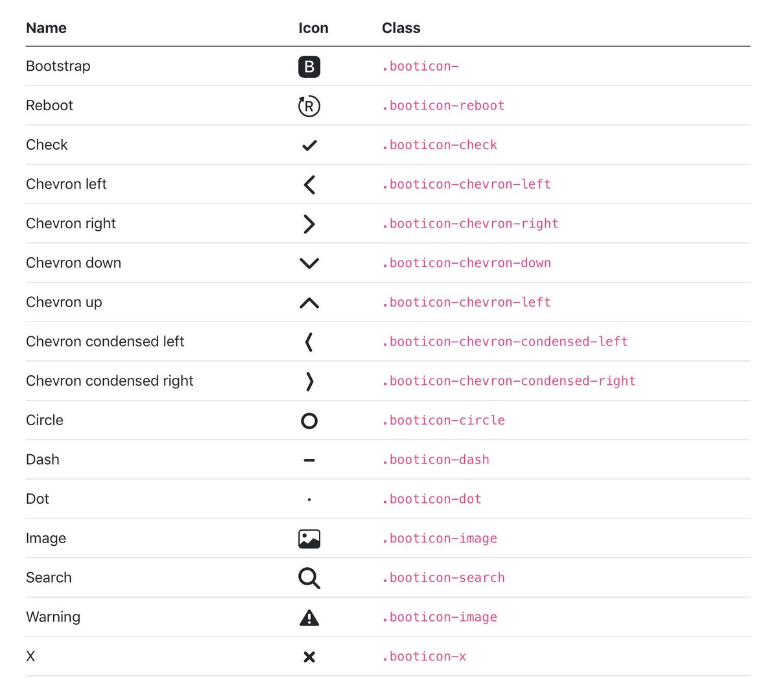Image resolution: width=778 pixels, height=700 pixels.
Task: Click the Chevron condensed left icon
Action: pyautogui.click(x=309, y=342)
